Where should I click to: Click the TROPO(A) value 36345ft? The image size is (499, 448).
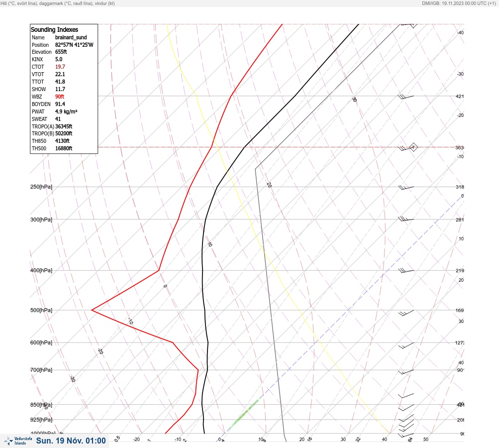64,126
